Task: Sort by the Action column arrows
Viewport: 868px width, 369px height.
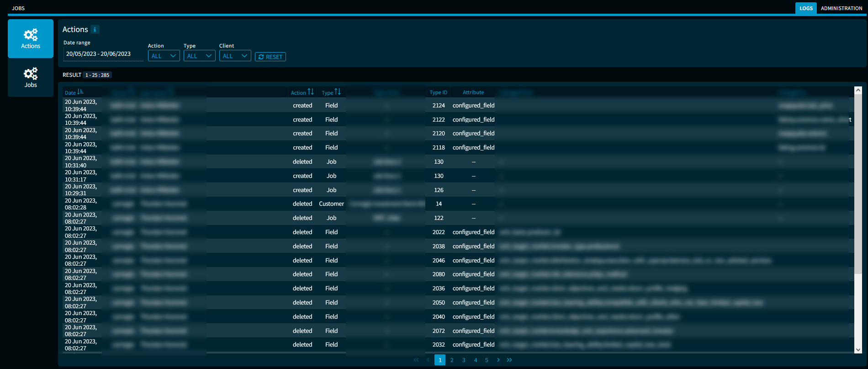Action: 311,92
